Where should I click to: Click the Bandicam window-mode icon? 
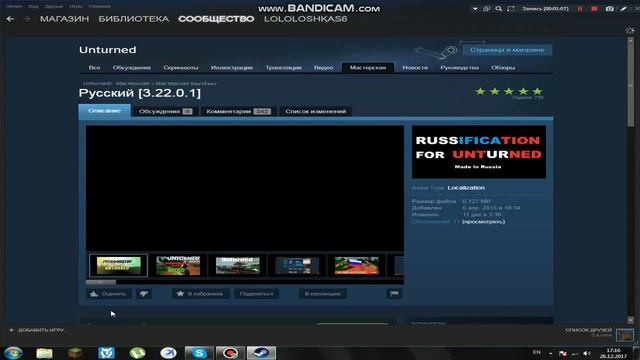487,9
